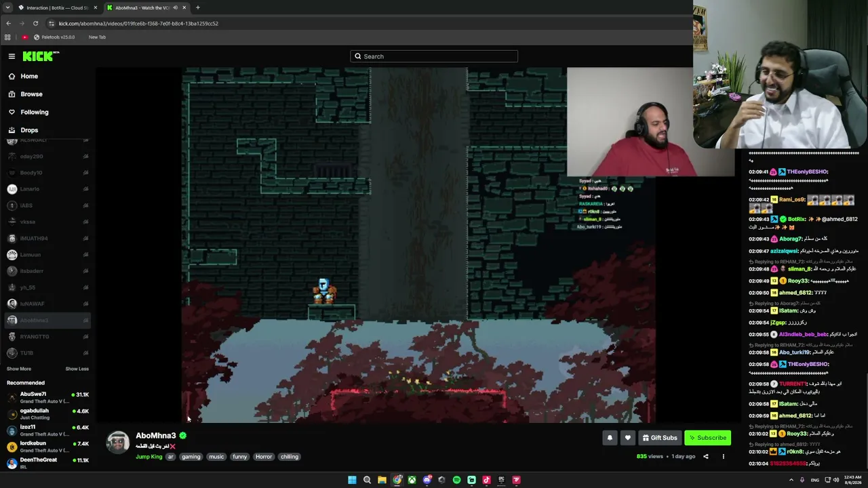
Task: Mute the AboMhna3 tab audio icon
Action: (175, 7)
